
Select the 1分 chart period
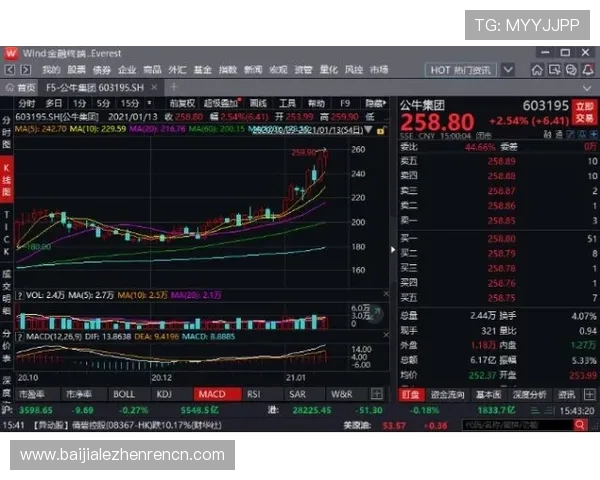(80, 103)
